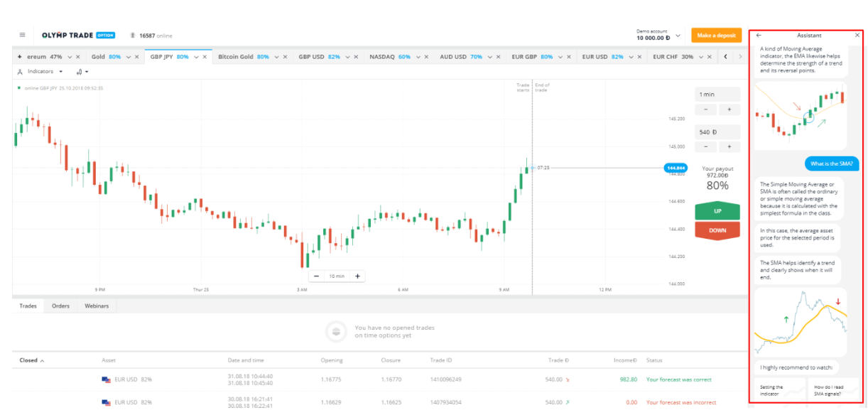Decrease trade duration with minus button
The height and width of the screenshot is (415, 868).
(705, 109)
